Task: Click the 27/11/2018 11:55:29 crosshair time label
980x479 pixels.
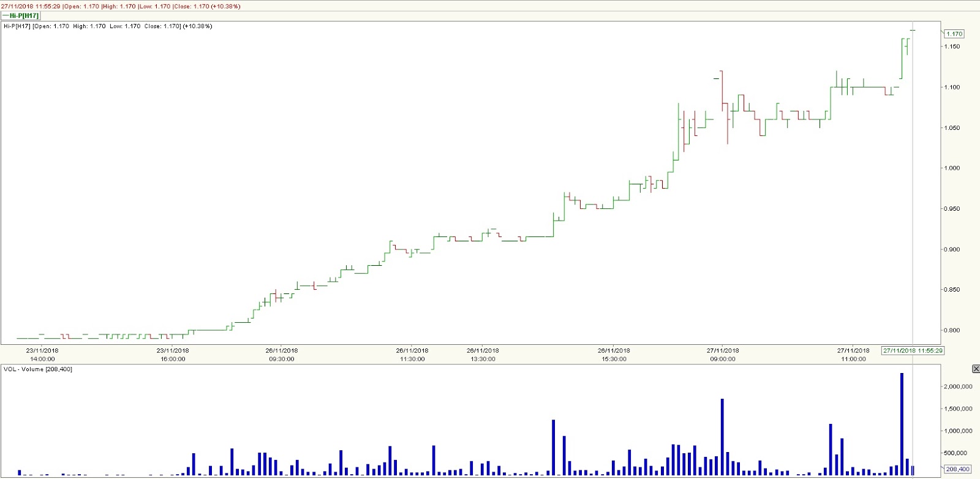Action: point(913,351)
